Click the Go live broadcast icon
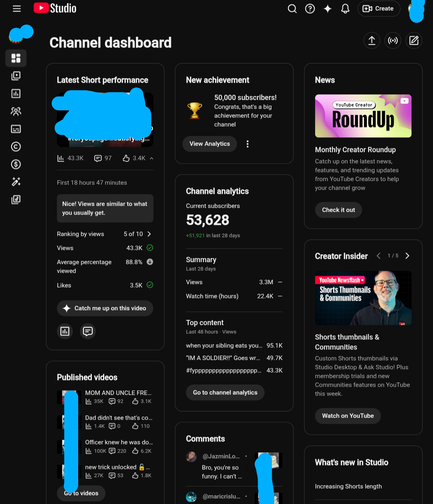 pyautogui.click(x=393, y=41)
